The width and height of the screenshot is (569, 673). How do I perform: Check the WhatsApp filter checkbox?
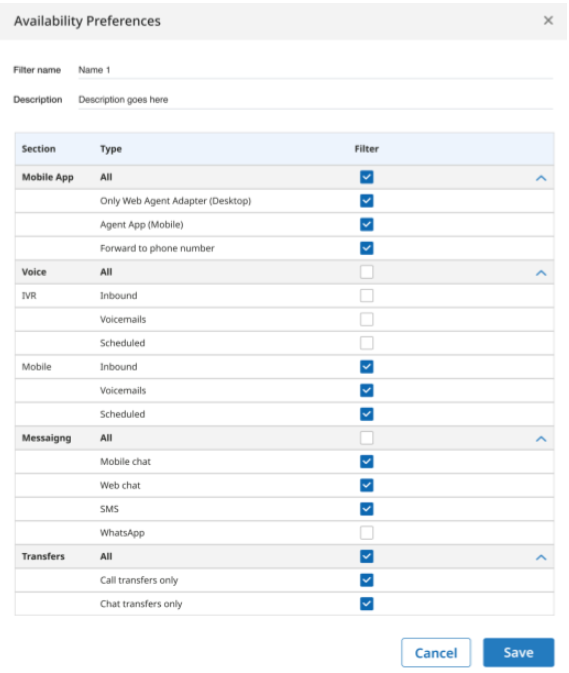pos(366,533)
